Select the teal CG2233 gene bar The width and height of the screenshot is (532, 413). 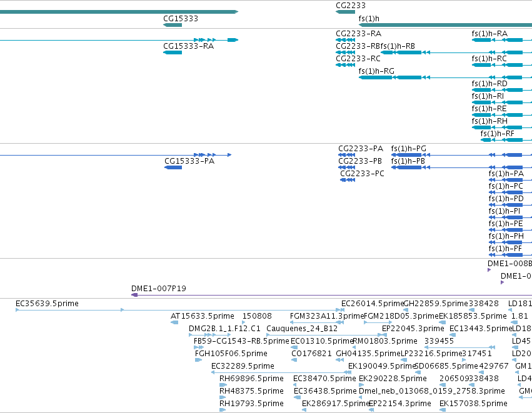tap(345, 12)
